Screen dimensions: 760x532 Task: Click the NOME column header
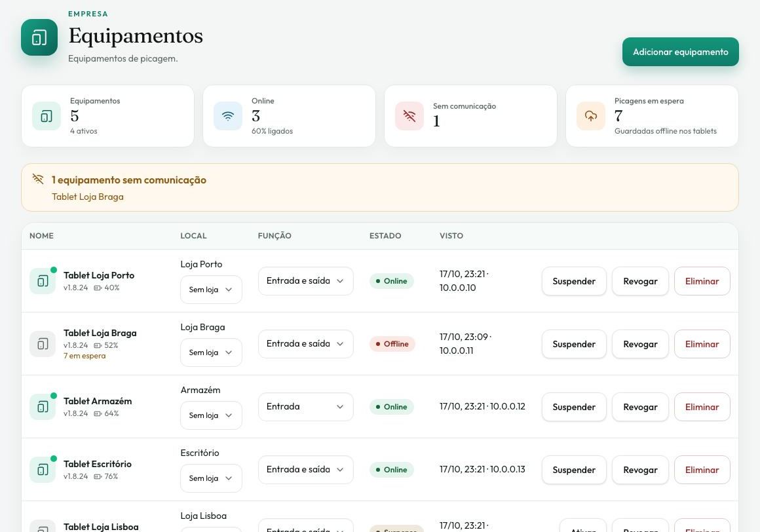[x=42, y=236]
